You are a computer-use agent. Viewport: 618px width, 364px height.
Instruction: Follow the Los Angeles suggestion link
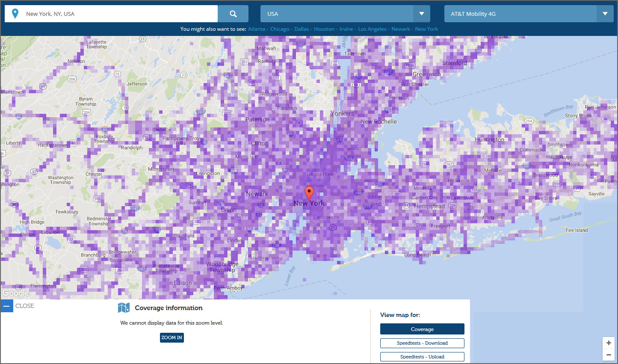[x=372, y=29]
